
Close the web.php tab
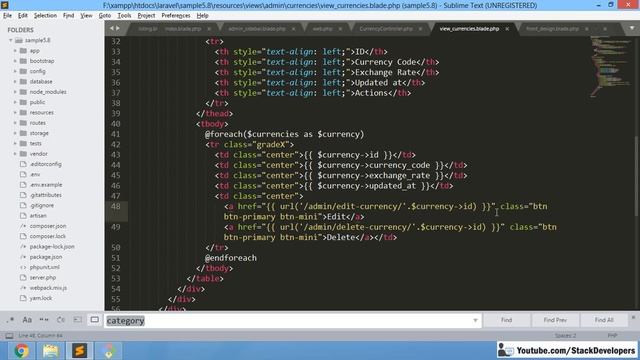click(340, 29)
